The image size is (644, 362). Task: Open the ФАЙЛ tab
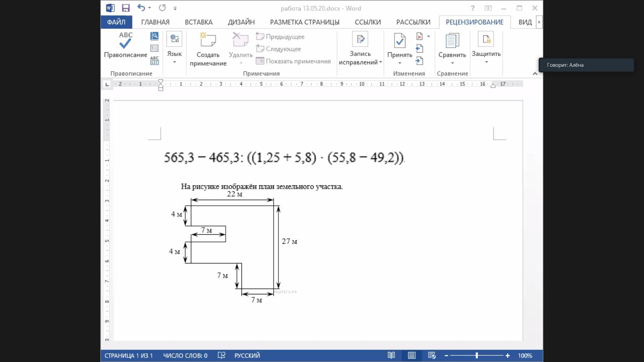[116, 22]
